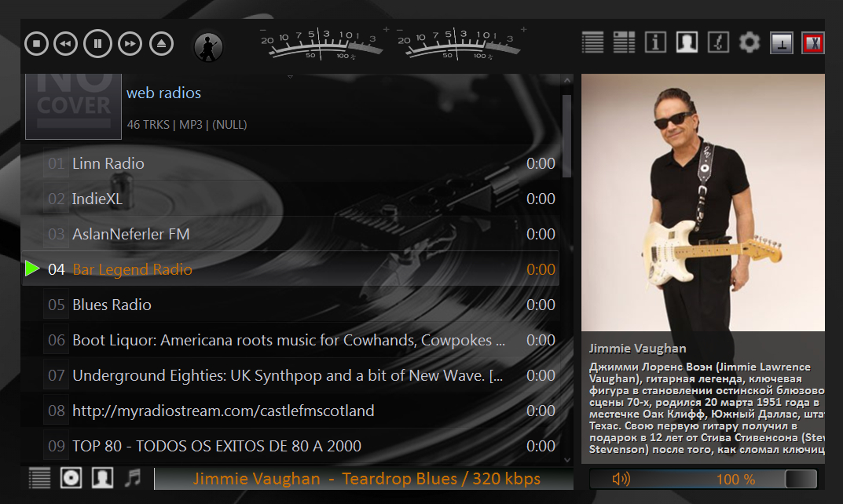The width and height of the screenshot is (843, 504).
Task: Click the bottom music notes icon
Action: pyautogui.click(x=133, y=477)
